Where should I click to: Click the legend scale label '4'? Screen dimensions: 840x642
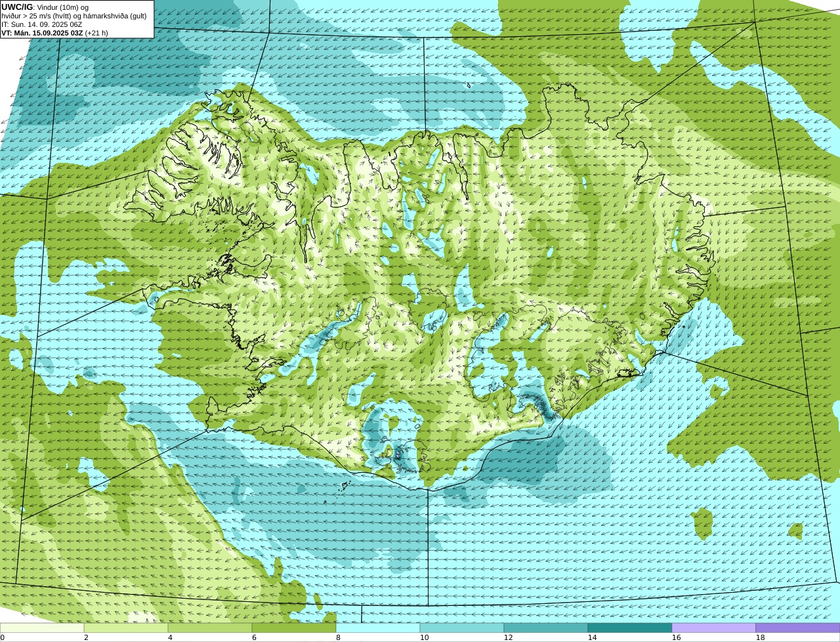(170, 637)
